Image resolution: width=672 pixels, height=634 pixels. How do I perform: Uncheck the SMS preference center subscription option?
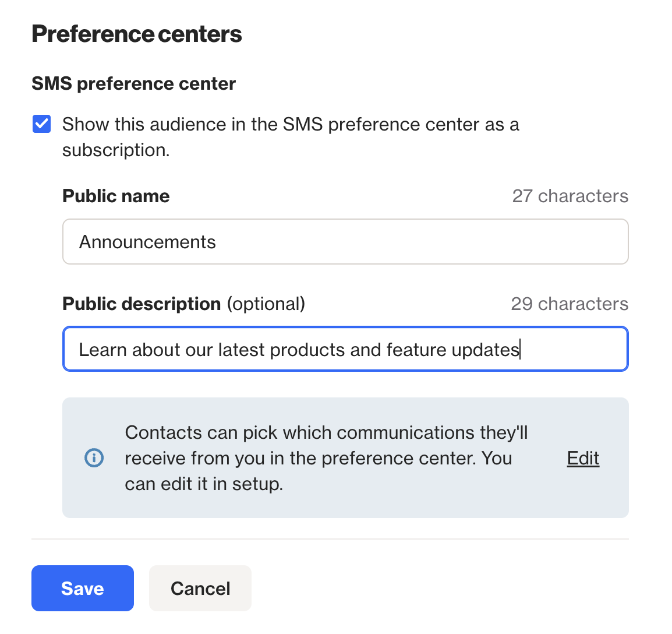coord(41,124)
